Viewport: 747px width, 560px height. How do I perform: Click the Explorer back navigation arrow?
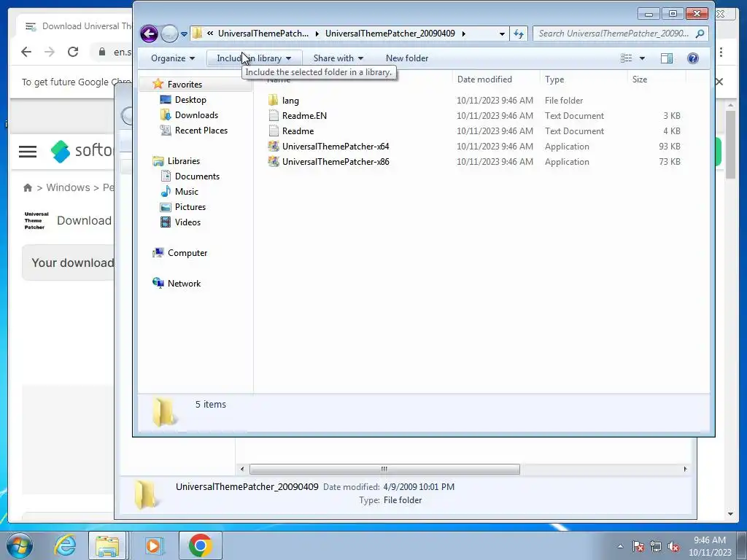[149, 34]
